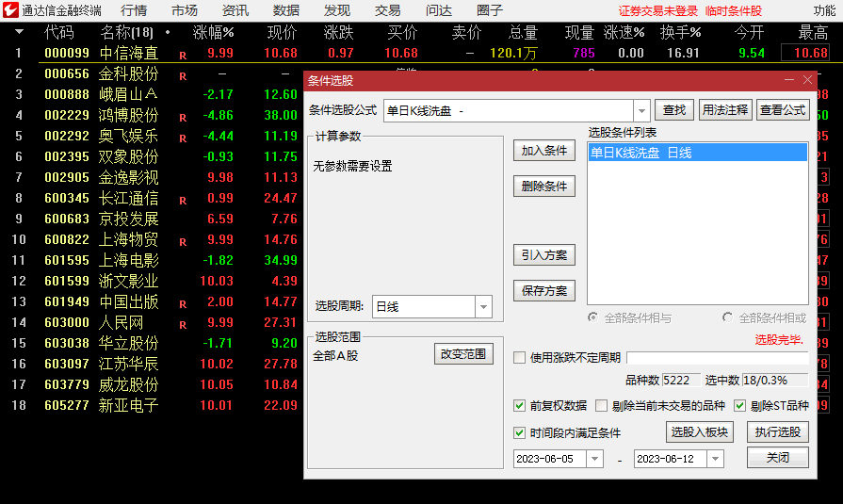Click the R marker beside 中国出版
This screenshot has height=504, width=843.
click(183, 304)
